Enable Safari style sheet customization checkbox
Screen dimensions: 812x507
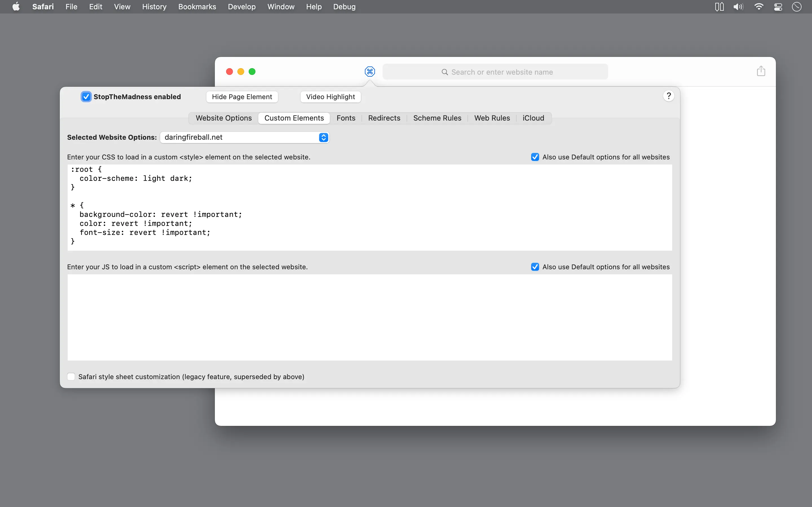(71, 377)
